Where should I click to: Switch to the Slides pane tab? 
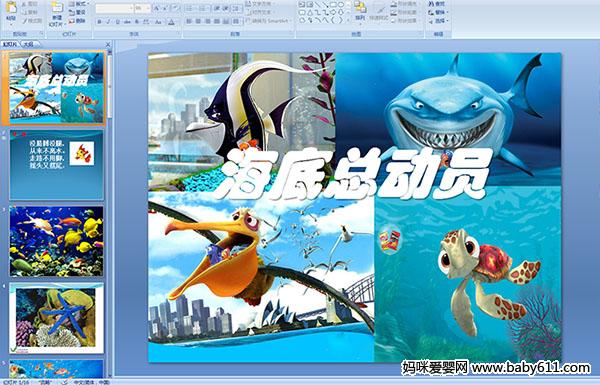coord(10,44)
